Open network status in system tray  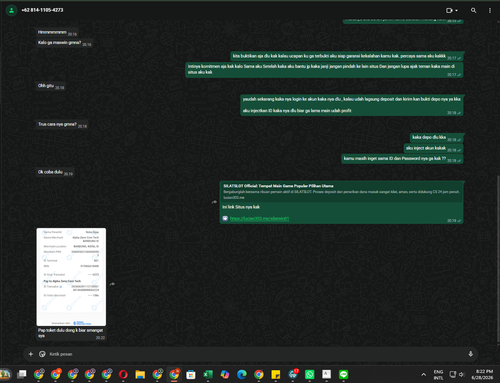click(453, 374)
